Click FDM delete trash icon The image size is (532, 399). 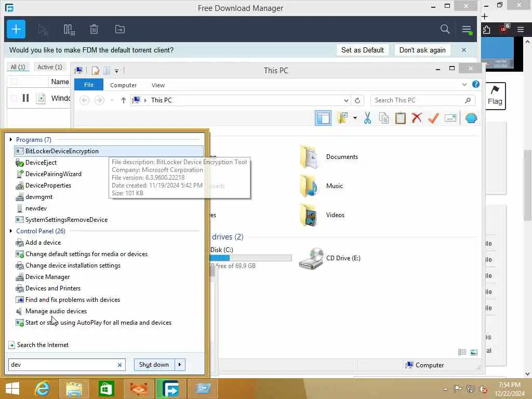coord(94,30)
